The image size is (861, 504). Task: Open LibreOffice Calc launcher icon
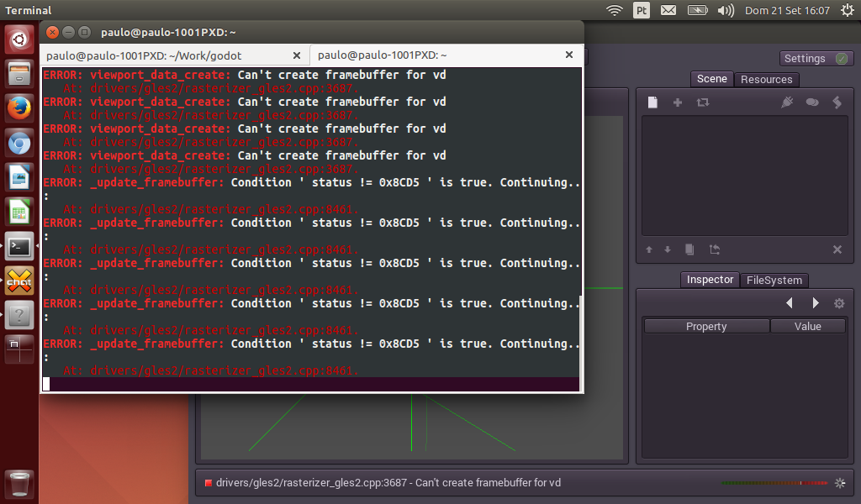coord(19,213)
